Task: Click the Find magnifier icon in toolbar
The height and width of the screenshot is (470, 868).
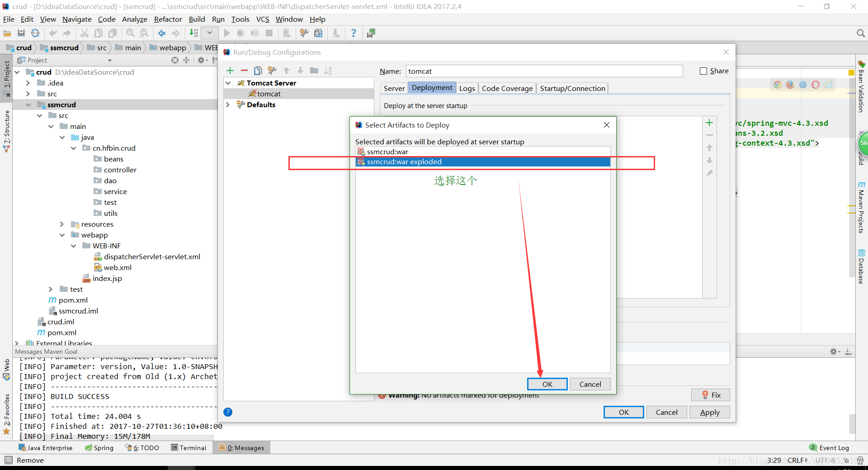Action: pos(130,33)
